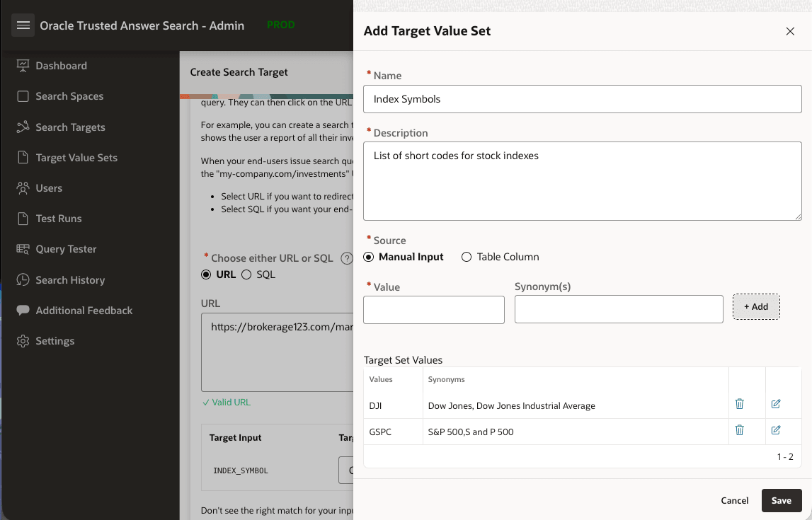This screenshot has width=812, height=520.
Task: Select the Users sidebar icon
Action: (22, 187)
